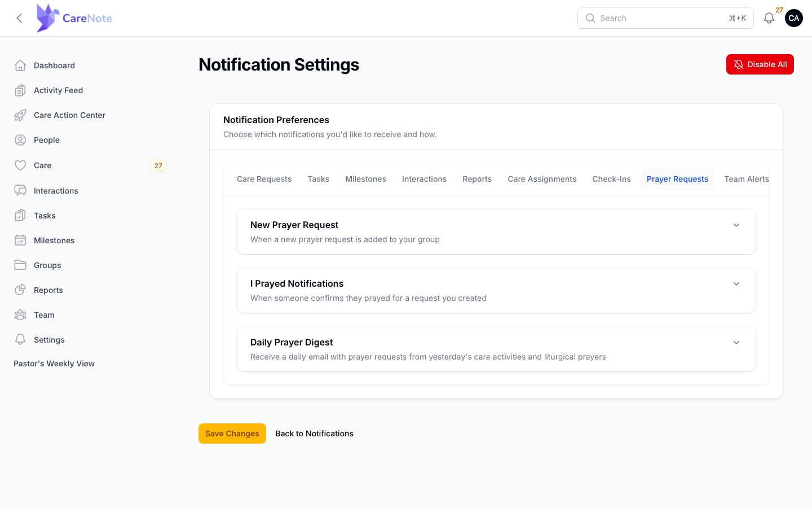The height and width of the screenshot is (508, 812).
Task: Click the Notification Preferences title
Action: pyautogui.click(x=276, y=120)
